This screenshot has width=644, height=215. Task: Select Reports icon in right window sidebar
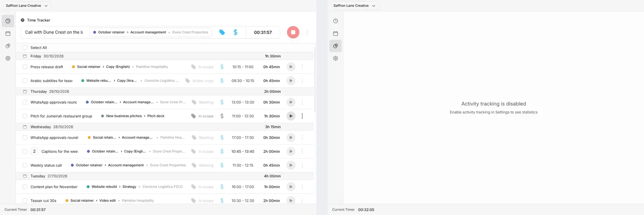335,46
